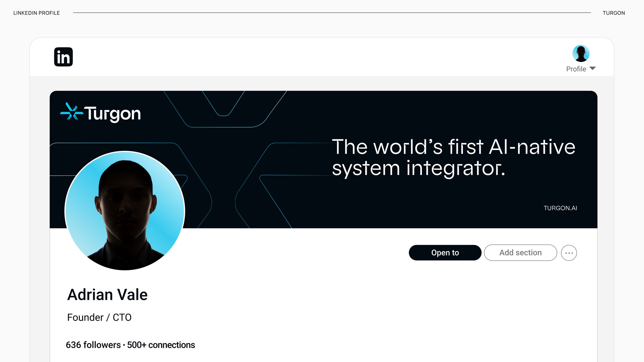This screenshot has width=644, height=362.
Task: Click the LINKEDIN PROFILE page header label
Action: click(37, 13)
